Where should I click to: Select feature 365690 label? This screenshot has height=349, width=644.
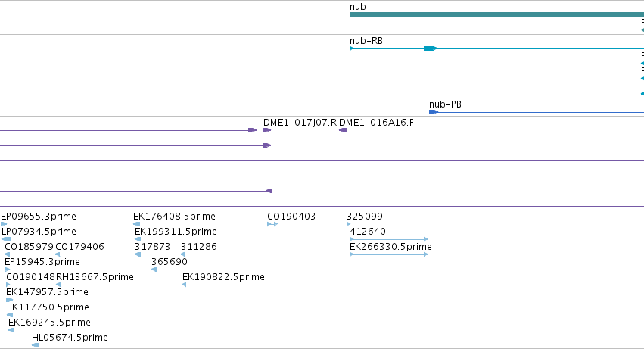coord(170,262)
